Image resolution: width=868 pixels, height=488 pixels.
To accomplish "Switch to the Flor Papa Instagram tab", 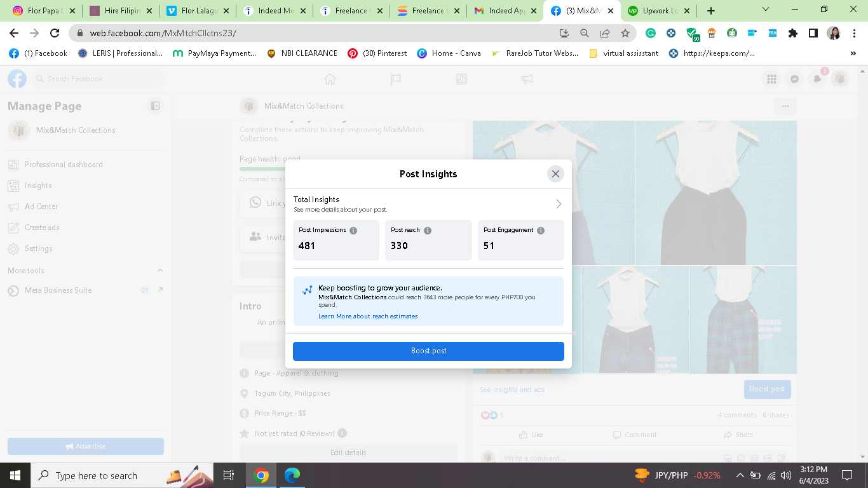I will 43,11.
